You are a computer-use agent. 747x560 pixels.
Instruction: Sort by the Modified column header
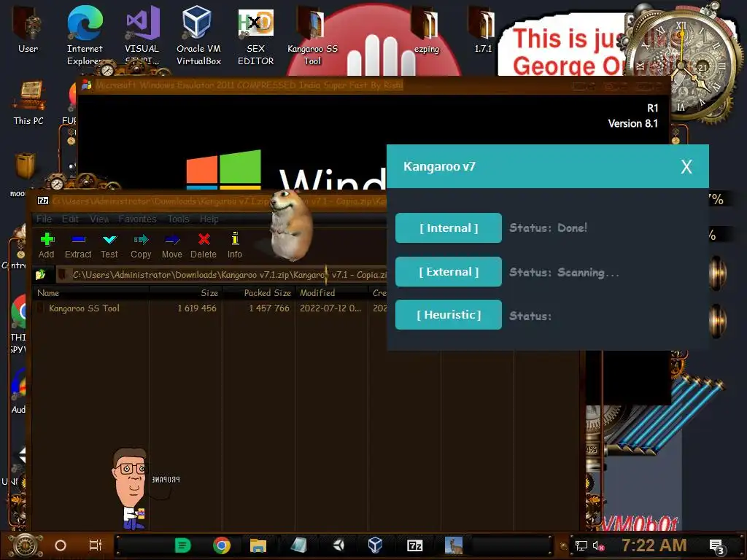(x=332, y=293)
